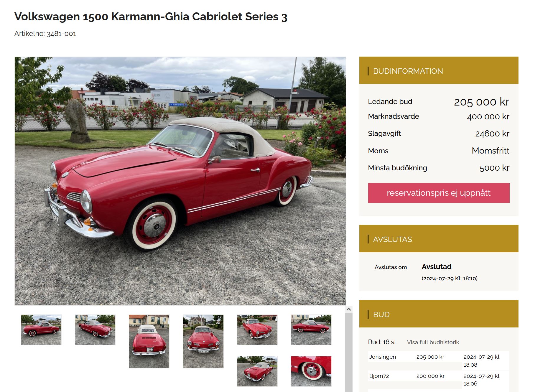The image size is (535, 392).
Task: Click the AVSLUTAS panel header
Action: pos(439,239)
